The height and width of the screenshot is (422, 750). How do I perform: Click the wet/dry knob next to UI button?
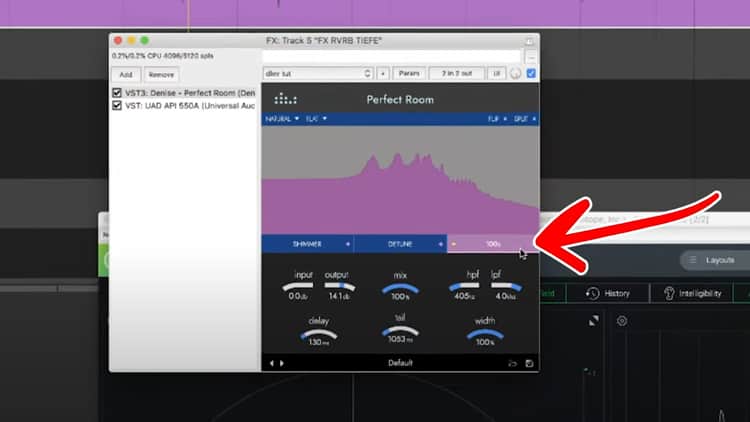(515, 74)
